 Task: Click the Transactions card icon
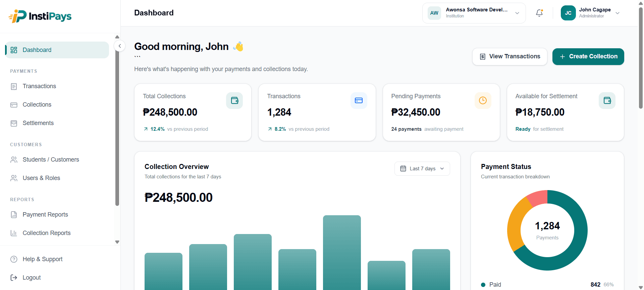click(x=359, y=101)
